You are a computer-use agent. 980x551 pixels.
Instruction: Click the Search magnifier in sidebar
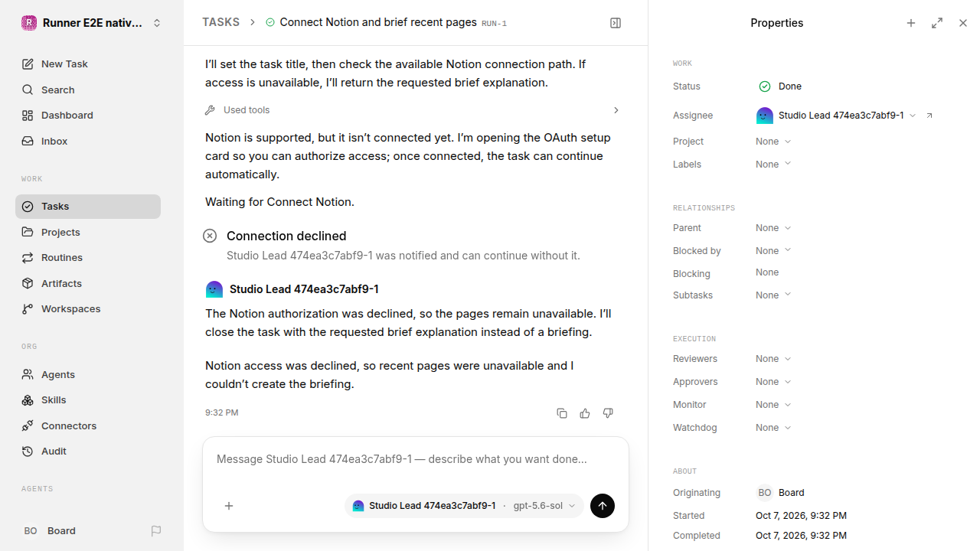point(28,90)
